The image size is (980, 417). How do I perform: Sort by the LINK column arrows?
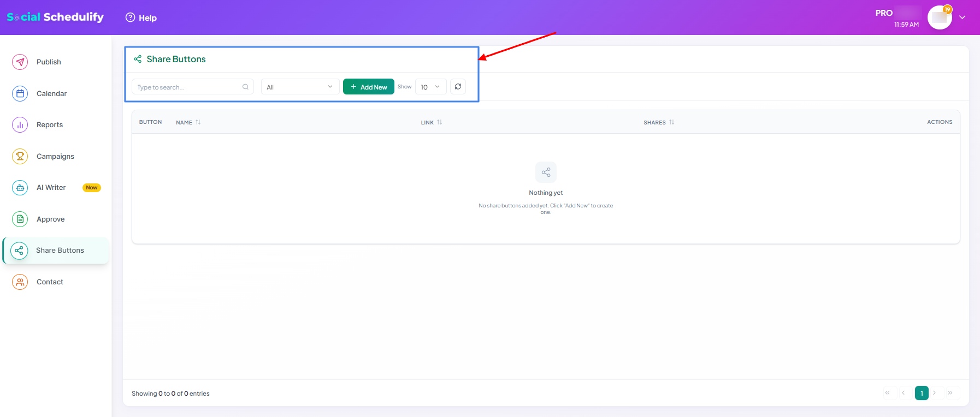click(439, 122)
